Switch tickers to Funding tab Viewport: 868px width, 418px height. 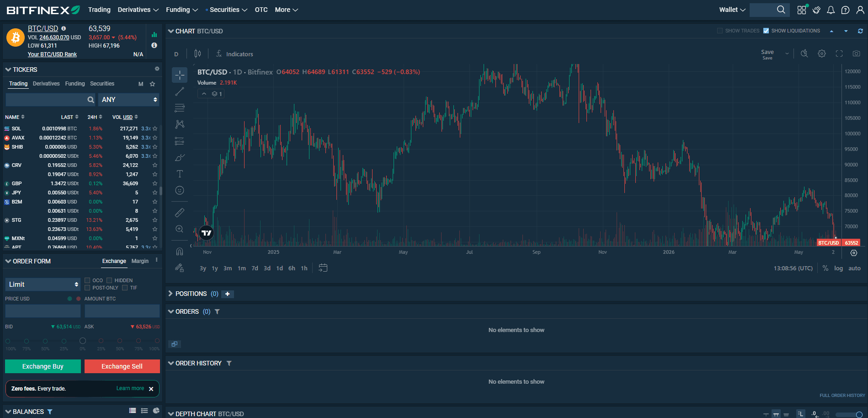coord(75,84)
